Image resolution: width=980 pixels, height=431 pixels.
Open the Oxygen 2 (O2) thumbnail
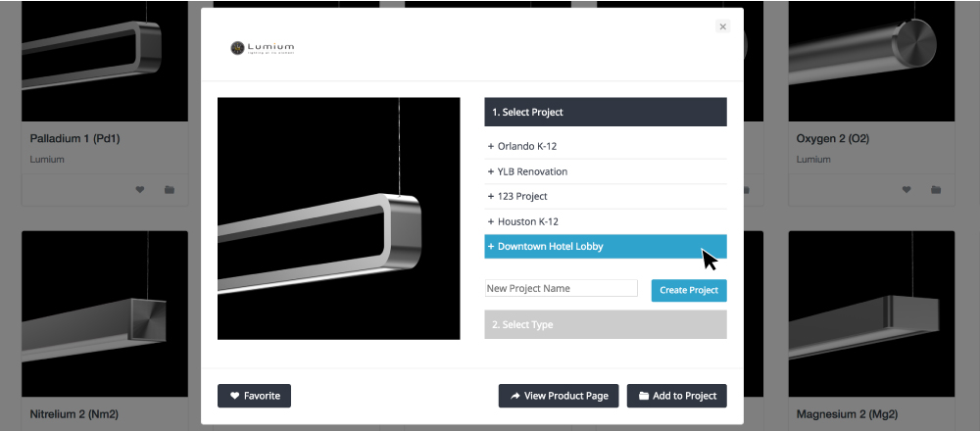pyautogui.click(x=871, y=61)
